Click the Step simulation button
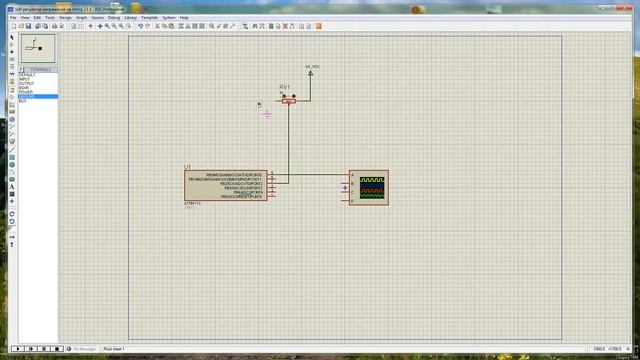The image size is (640, 360). pyautogui.click(x=31, y=349)
